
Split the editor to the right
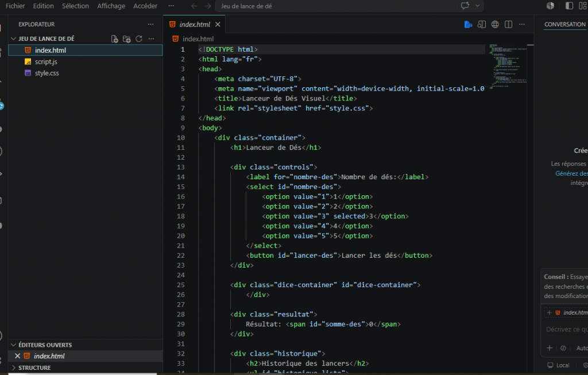pyautogui.click(x=509, y=24)
